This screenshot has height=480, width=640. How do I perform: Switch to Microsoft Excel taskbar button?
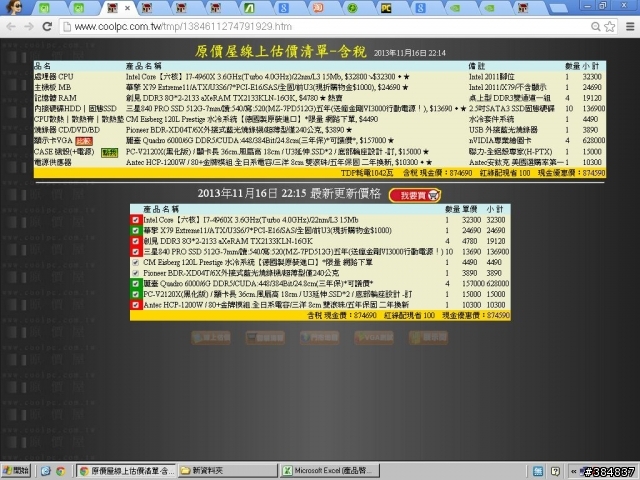tap(330, 471)
